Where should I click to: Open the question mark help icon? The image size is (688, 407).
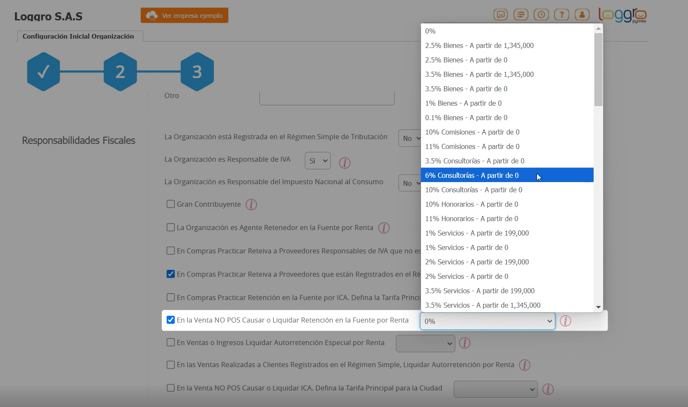point(562,15)
